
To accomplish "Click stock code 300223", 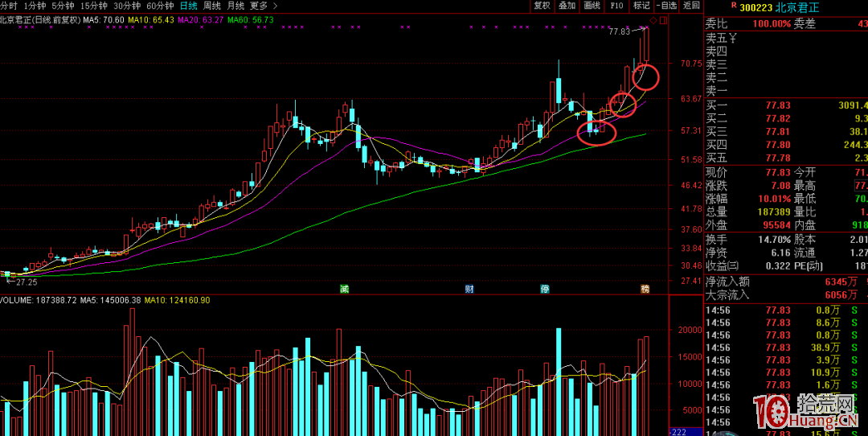I will 755,8.
